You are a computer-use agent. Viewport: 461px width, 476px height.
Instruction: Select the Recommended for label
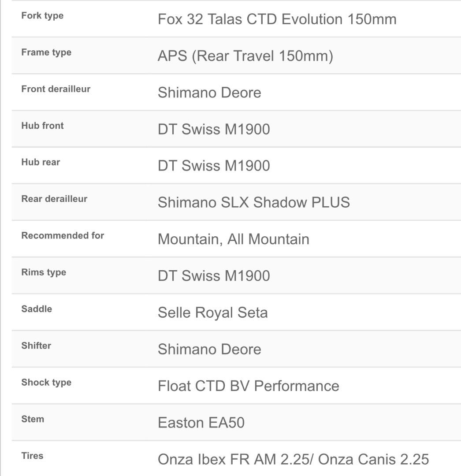[63, 235]
